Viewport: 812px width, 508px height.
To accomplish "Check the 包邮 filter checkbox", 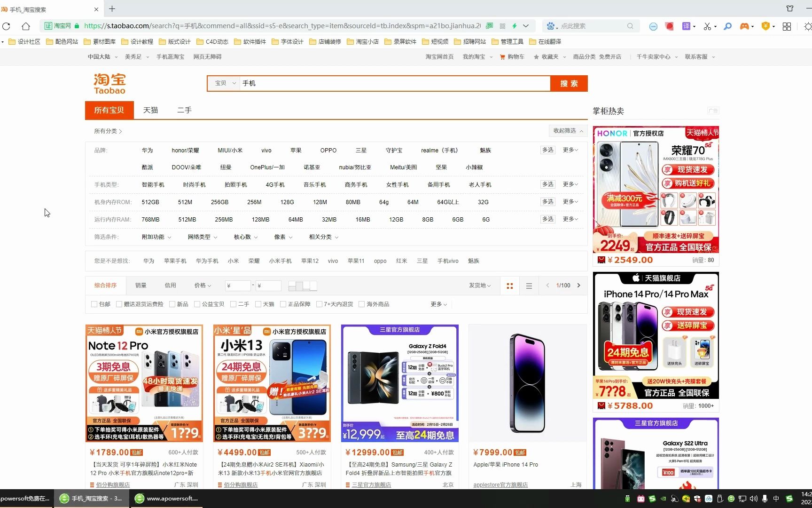I will tap(94, 304).
